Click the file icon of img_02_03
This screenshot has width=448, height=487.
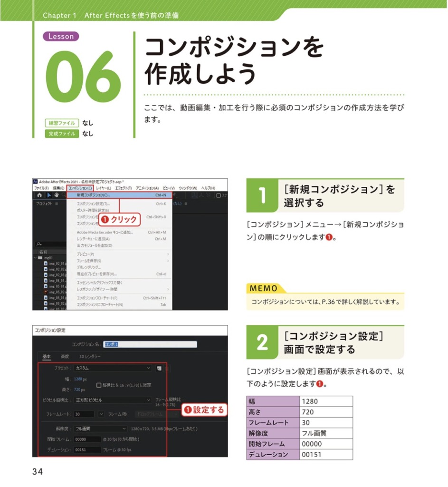[x=46, y=275]
